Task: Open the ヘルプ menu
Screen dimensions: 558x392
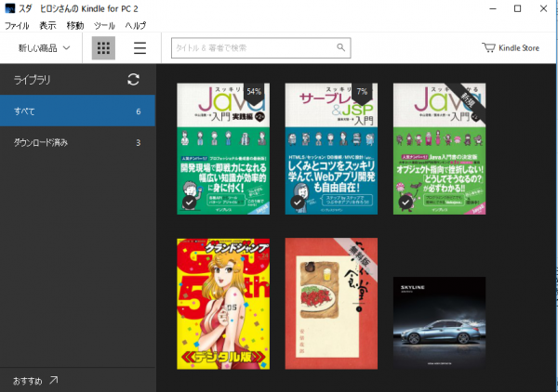Action: pyautogui.click(x=136, y=26)
